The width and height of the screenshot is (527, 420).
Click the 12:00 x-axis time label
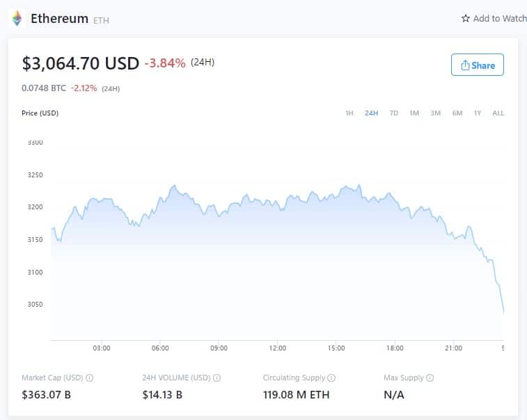coord(278,348)
